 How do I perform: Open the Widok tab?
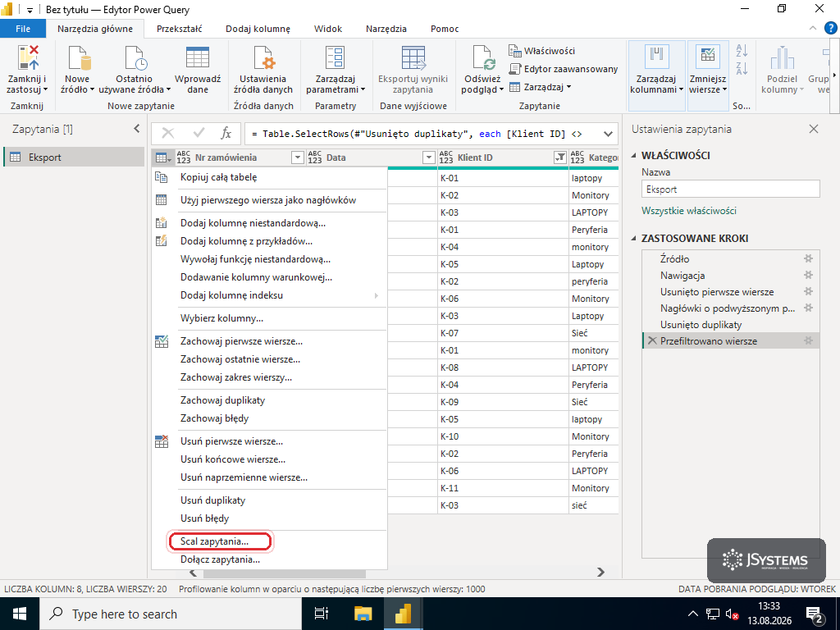[328, 29]
